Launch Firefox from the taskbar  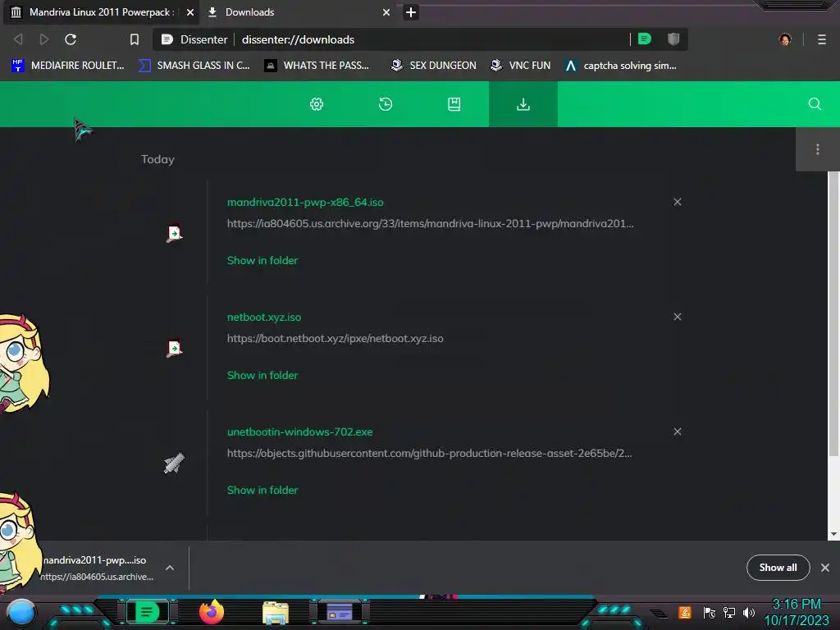coord(212,612)
